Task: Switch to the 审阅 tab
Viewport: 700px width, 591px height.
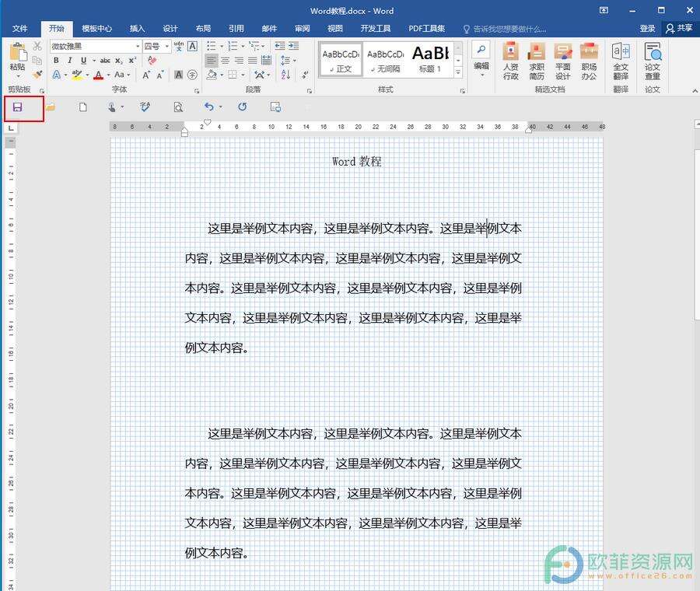Action: click(303, 29)
